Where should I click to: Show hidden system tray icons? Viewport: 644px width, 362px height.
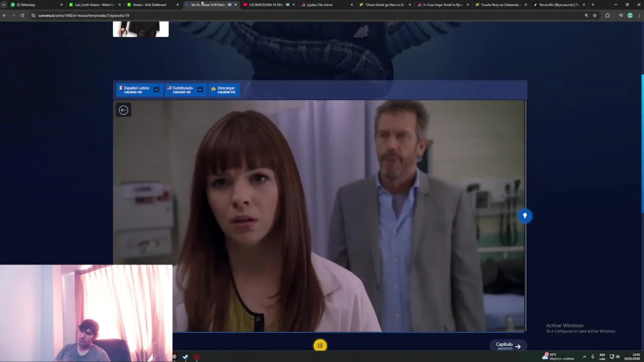584,357
